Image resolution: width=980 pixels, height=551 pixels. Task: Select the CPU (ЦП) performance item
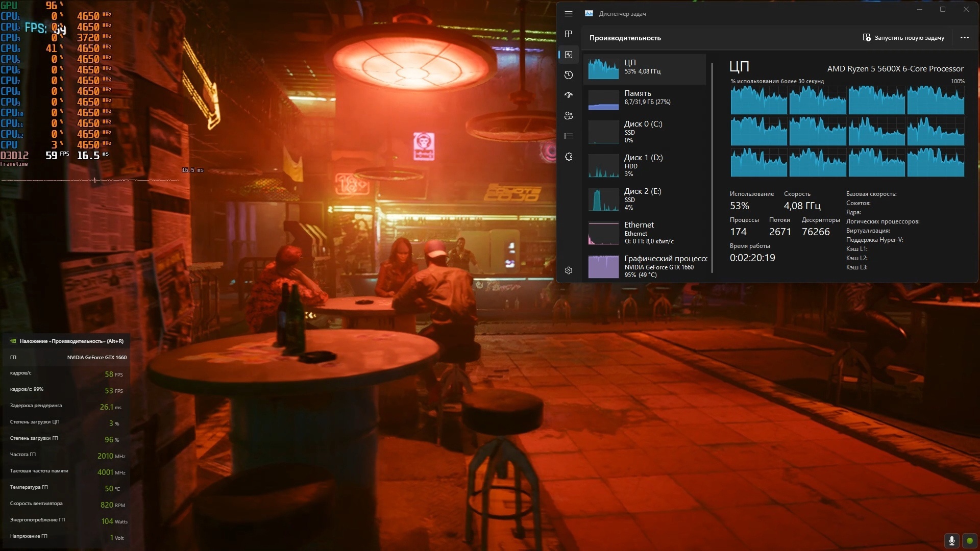tap(645, 69)
